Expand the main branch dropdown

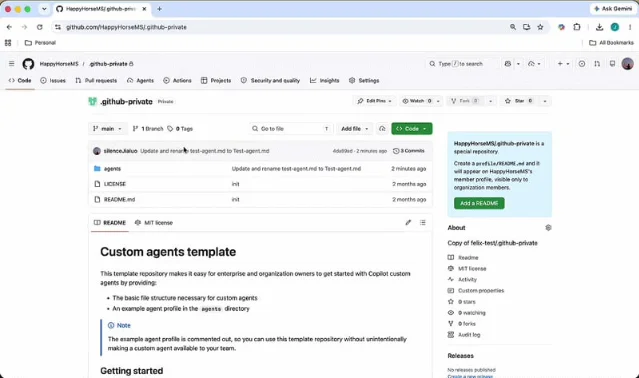coord(107,129)
